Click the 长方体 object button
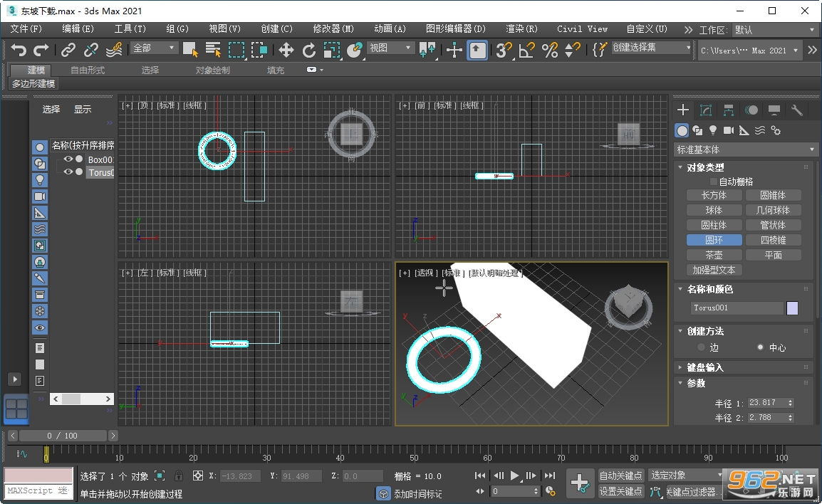 coord(714,196)
